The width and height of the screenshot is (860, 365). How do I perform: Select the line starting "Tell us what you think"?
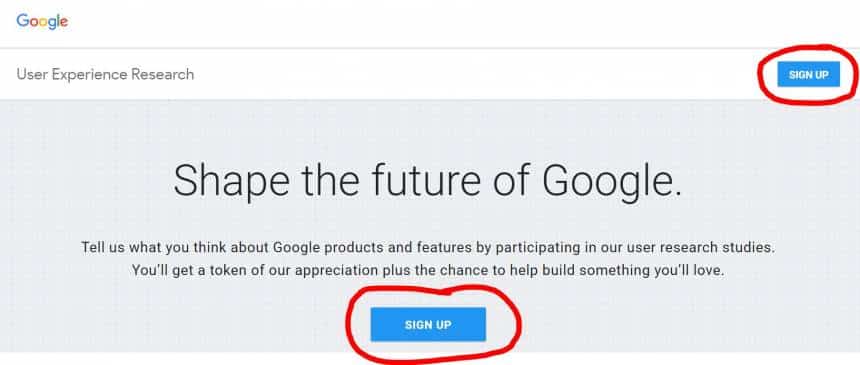(428, 248)
